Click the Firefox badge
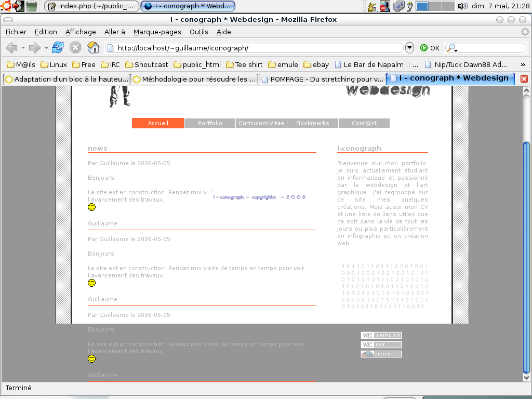532x399 pixels. click(x=381, y=354)
